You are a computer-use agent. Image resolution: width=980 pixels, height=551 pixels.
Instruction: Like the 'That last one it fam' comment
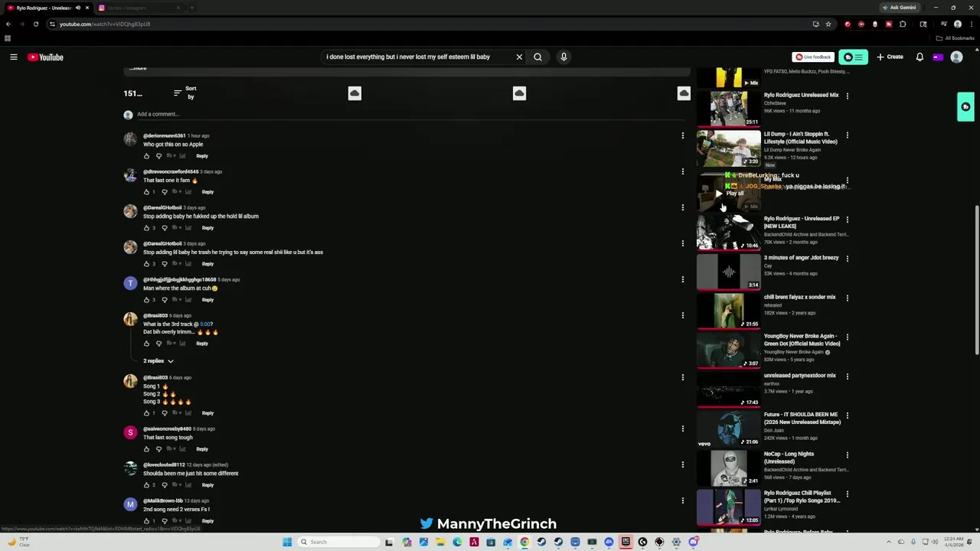coord(146,191)
